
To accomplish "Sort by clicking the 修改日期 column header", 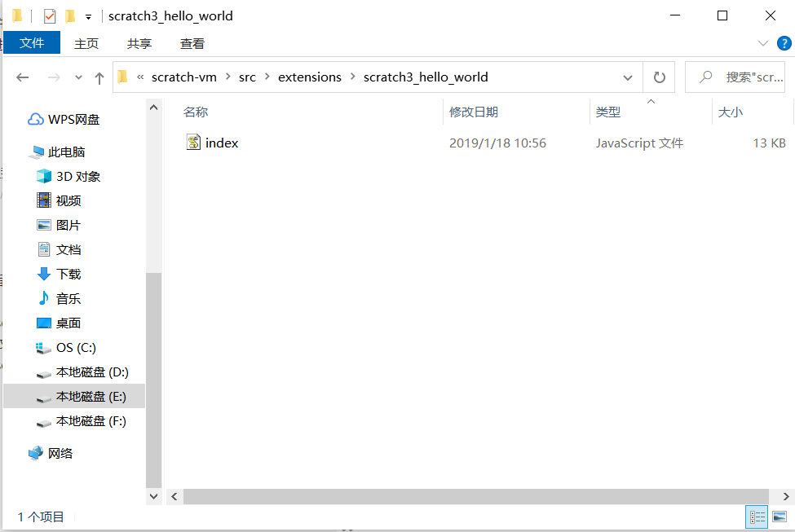I will pyautogui.click(x=474, y=112).
